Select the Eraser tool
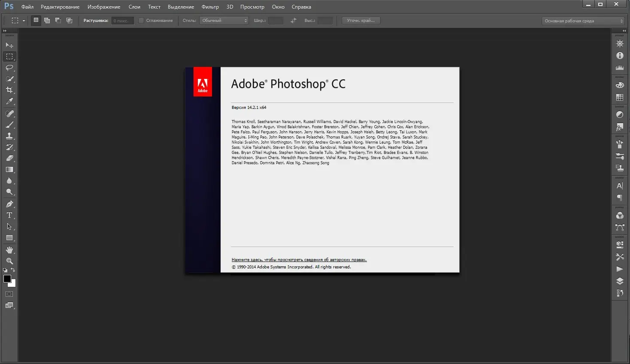 tap(9, 158)
